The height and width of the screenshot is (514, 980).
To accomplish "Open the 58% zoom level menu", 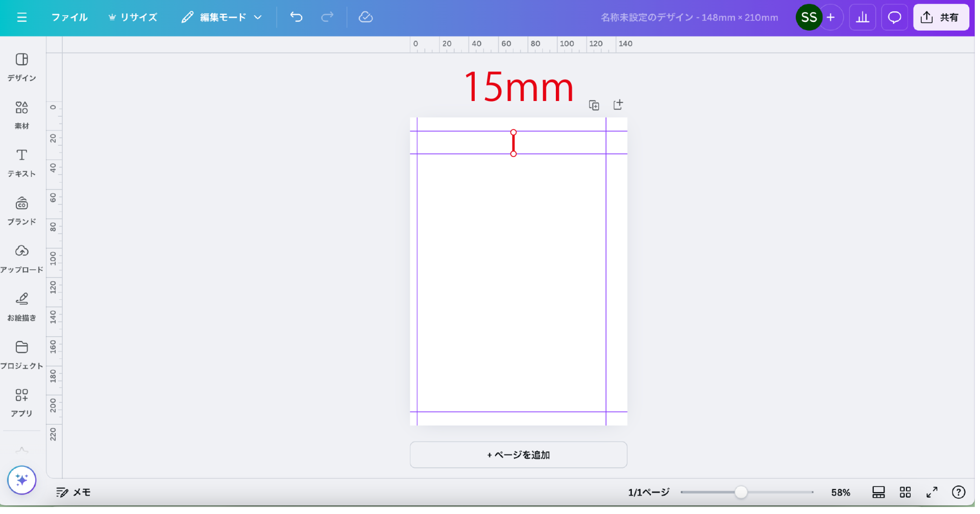I will 840,492.
